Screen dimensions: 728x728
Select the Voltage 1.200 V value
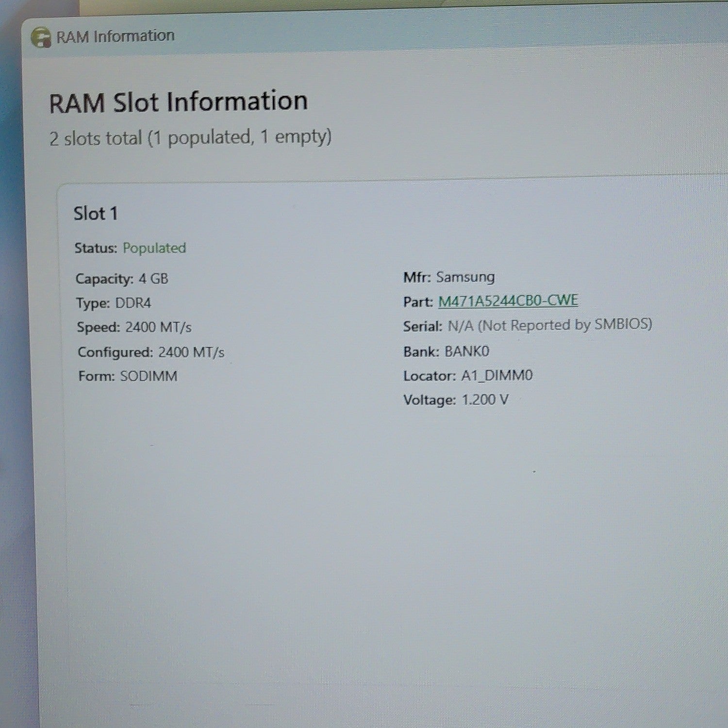click(485, 400)
